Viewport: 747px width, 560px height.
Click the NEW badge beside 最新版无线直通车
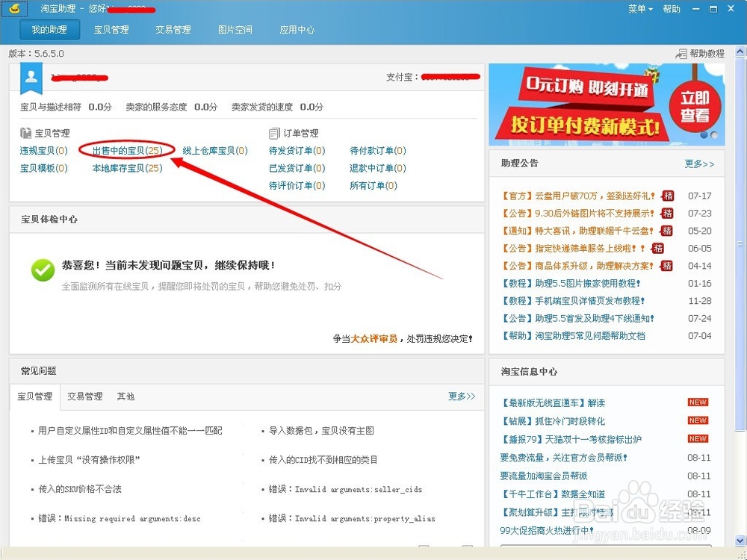(x=697, y=402)
